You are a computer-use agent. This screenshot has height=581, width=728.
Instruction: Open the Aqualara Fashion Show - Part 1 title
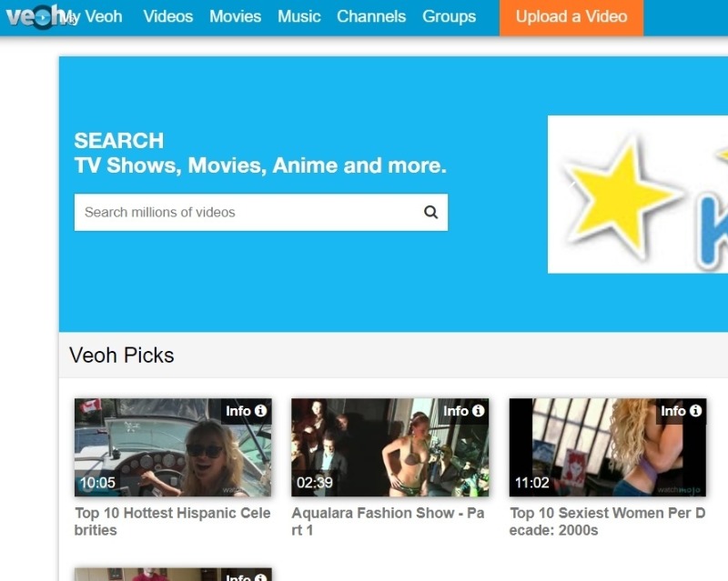click(x=389, y=521)
